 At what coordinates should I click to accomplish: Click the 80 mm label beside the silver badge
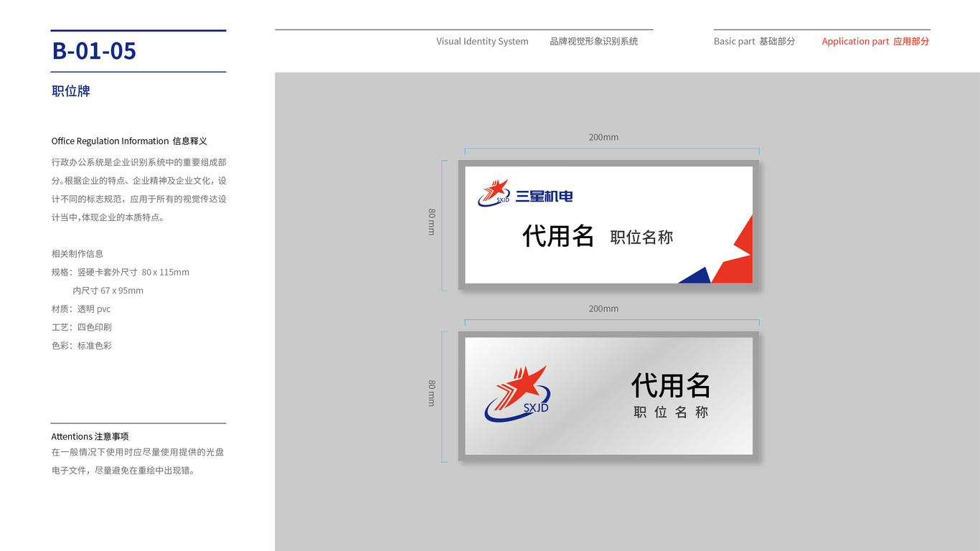click(432, 393)
